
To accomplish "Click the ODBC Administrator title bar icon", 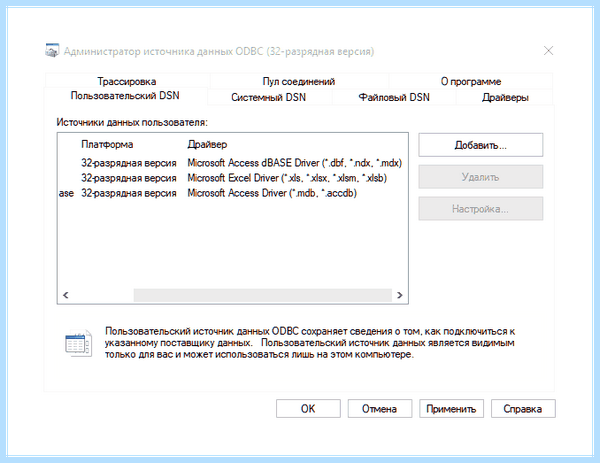I will (x=52, y=51).
